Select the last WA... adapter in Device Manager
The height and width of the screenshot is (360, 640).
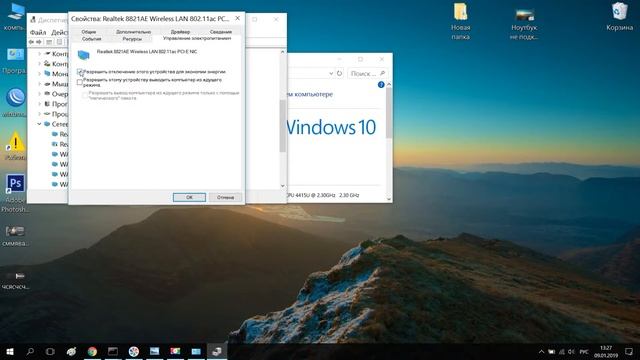(x=60, y=184)
